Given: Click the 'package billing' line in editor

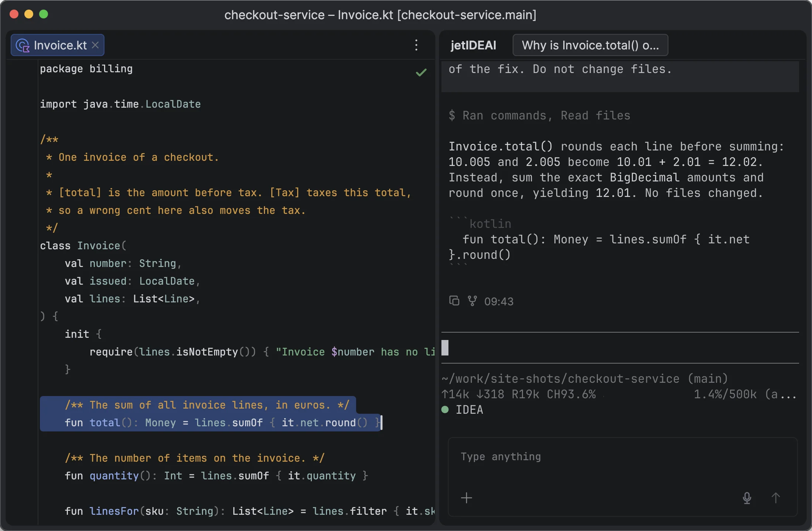Looking at the screenshot, I should coord(86,69).
